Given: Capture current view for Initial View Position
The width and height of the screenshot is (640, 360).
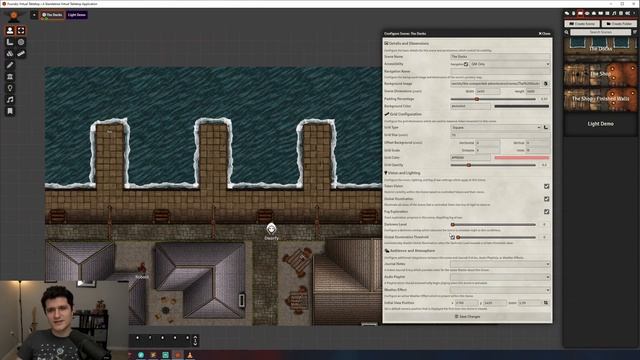Looking at the screenshot, I should click(546, 303).
